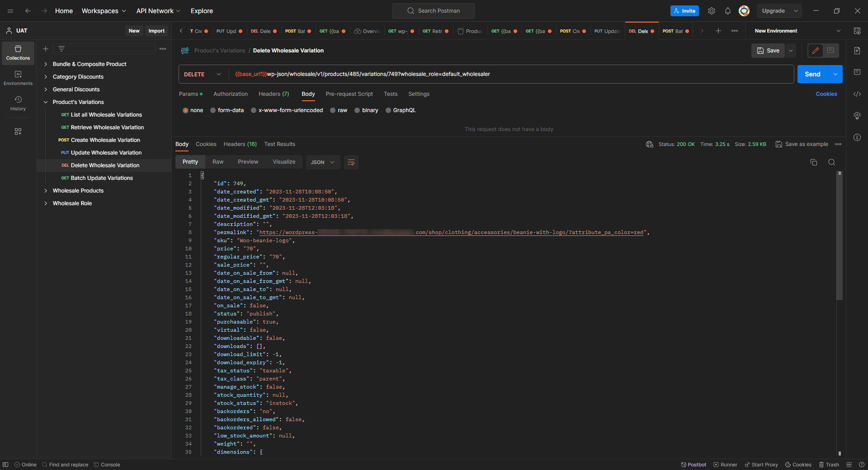Open request info icon in right sidebar
The height and width of the screenshot is (470, 868).
[857, 137]
